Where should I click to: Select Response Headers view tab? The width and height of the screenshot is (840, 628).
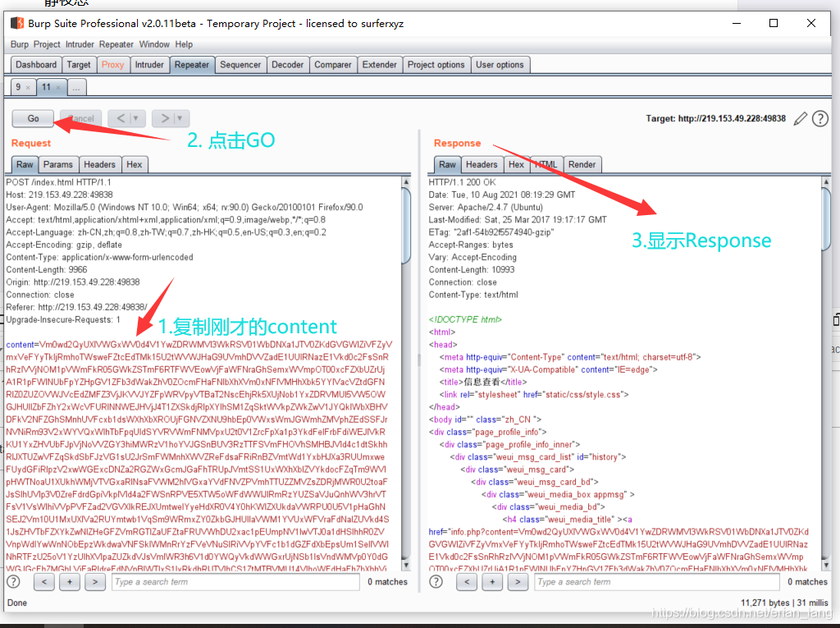482,165
